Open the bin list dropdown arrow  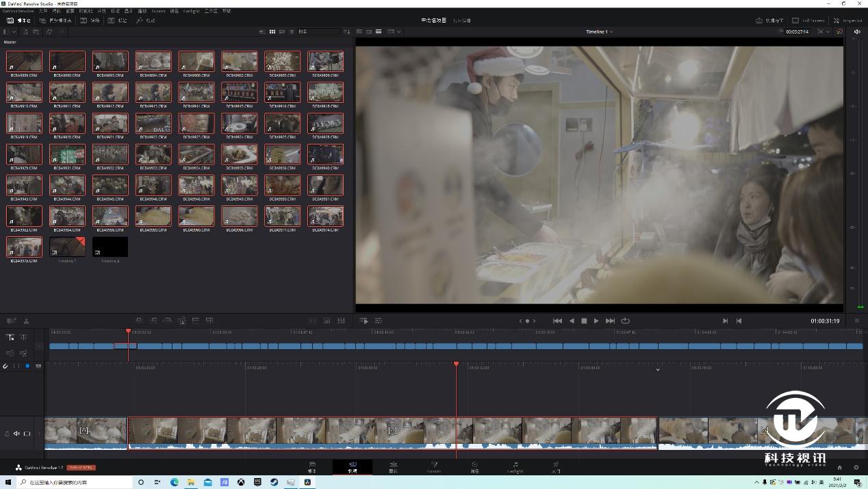tap(15, 32)
